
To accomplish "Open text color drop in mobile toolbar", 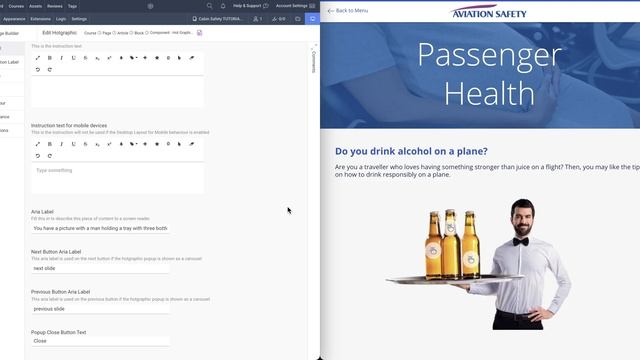I will click(121, 144).
